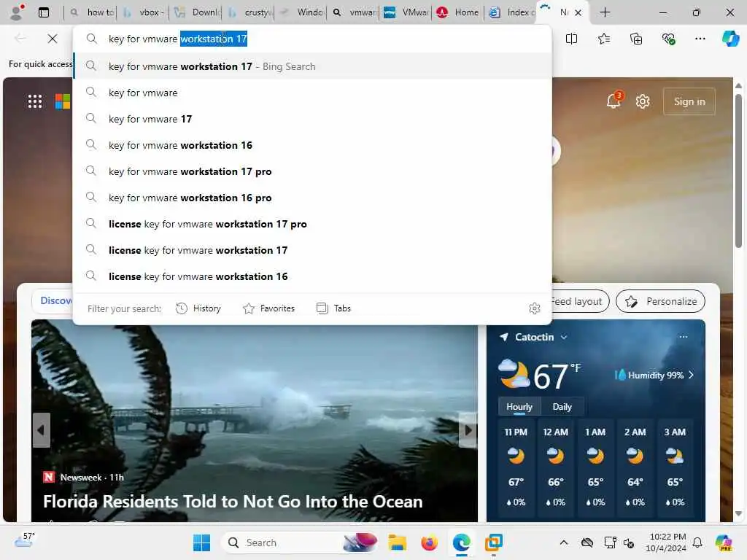This screenshot has width=747, height=560.
Task: Open VMware Workstation taskbar icon
Action: tap(494, 542)
